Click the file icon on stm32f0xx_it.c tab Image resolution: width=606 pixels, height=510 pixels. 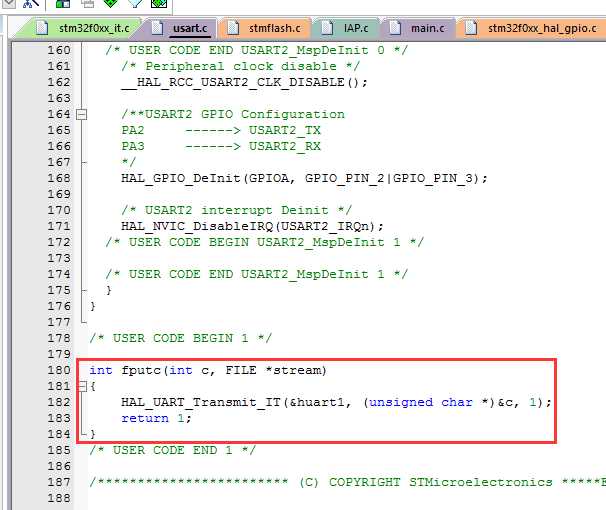tap(42, 28)
